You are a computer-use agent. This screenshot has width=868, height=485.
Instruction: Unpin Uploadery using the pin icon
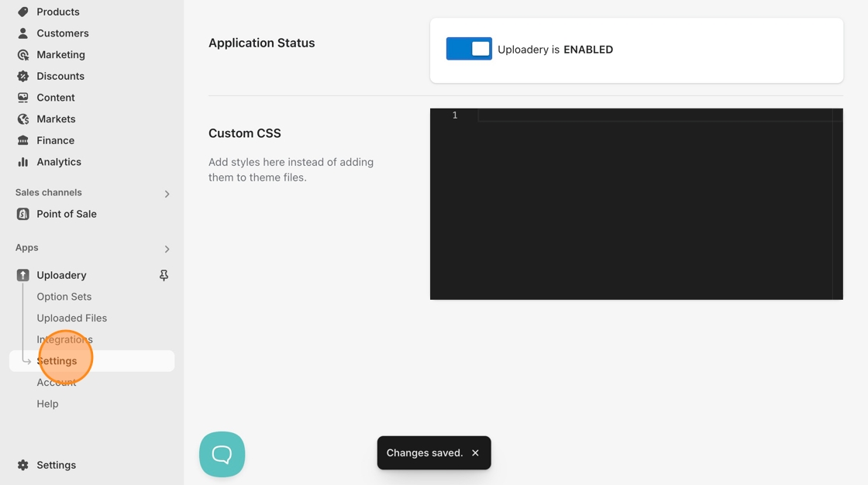(x=164, y=275)
